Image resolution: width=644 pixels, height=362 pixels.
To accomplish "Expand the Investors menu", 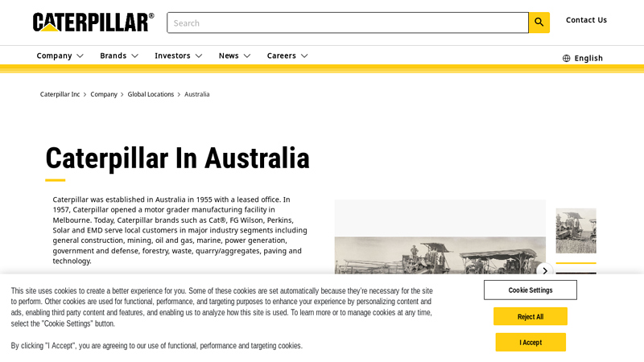I will coord(178,56).
